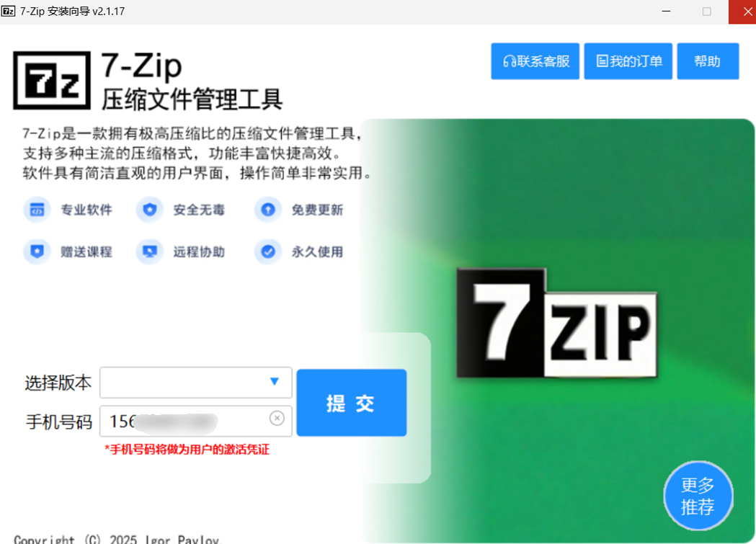Click the 免费更新 label

(317, 210)
